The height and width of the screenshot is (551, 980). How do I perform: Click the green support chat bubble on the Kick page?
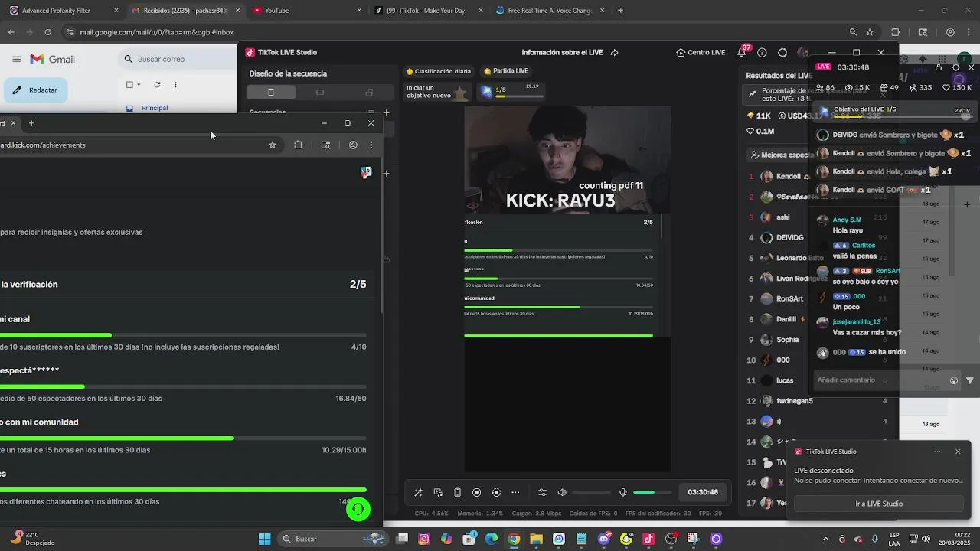[x=358, y=509]
